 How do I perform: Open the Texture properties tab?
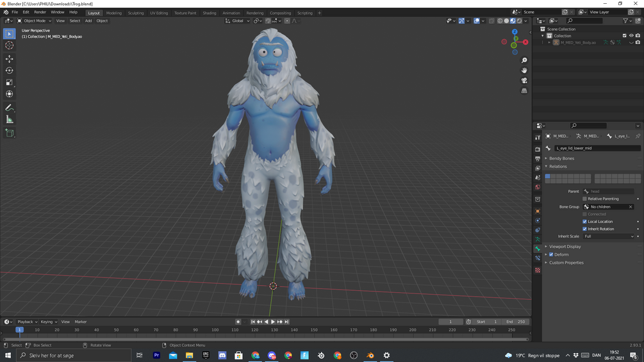(x=538, y=270)
